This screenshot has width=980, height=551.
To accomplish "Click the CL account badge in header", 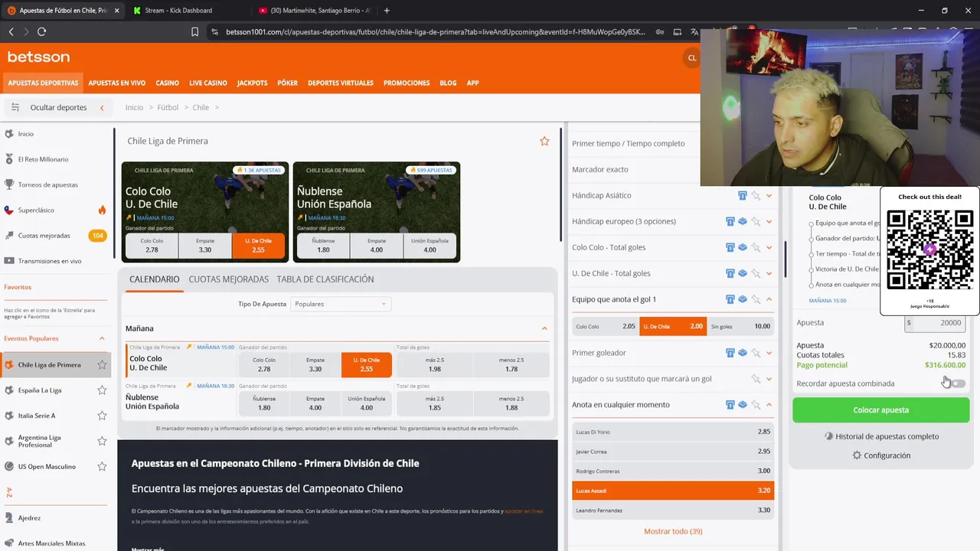I will pos(691,58).
